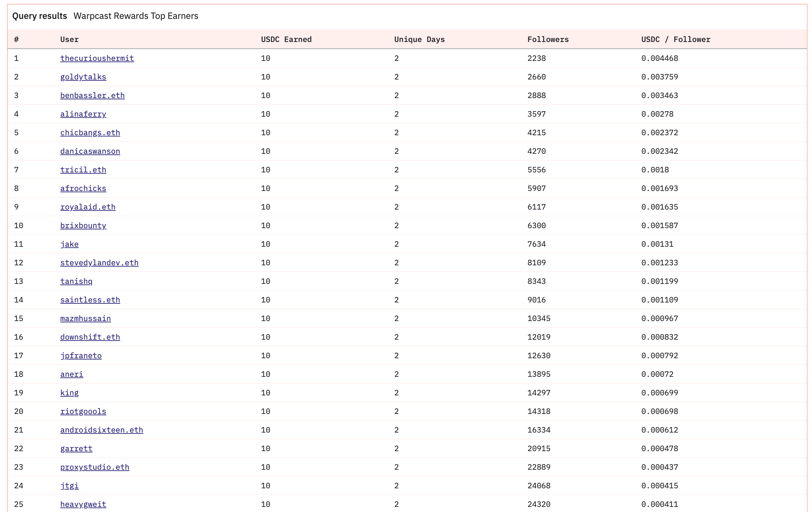Viewport: 812px width, 512px height.
Task: Open stevedylandev.eth profile link
Action: 99,262
